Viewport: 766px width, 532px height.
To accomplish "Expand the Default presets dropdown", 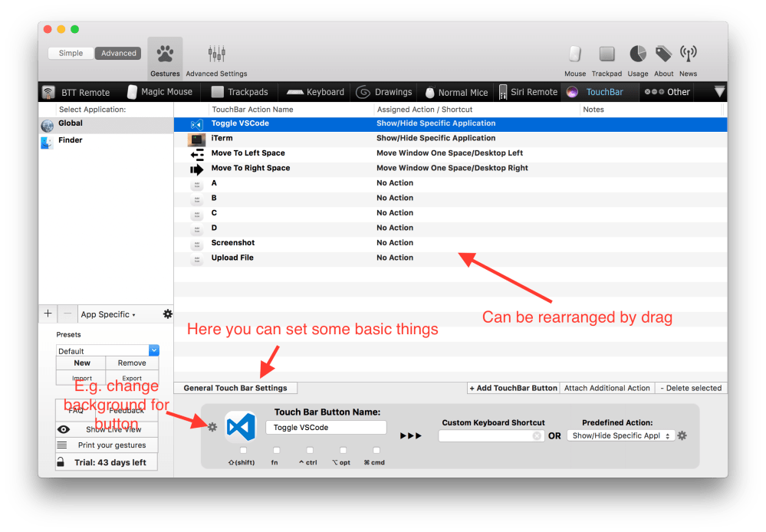I will 108,350.
